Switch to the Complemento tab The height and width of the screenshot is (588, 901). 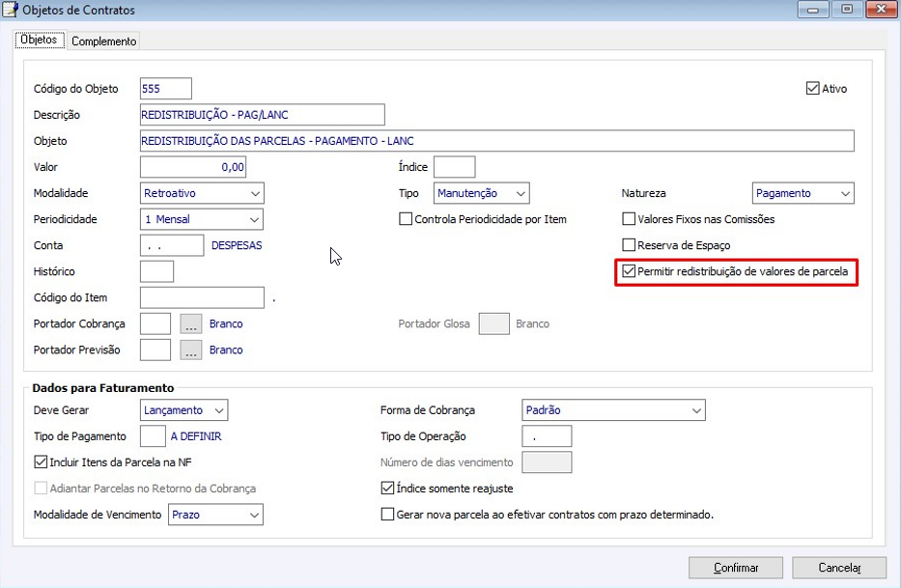coord(104,42)
